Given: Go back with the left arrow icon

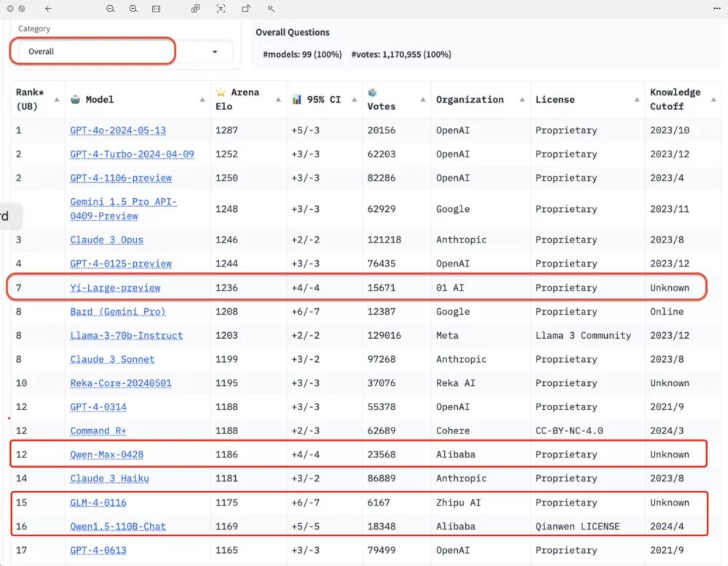Looking at the screenshot, I should [x=48, y=8].
